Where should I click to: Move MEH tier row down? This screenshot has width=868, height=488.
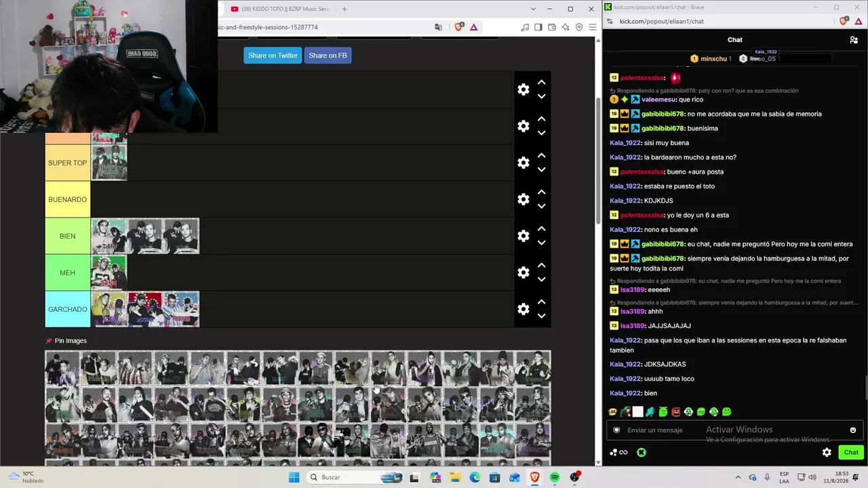[541, 279]
